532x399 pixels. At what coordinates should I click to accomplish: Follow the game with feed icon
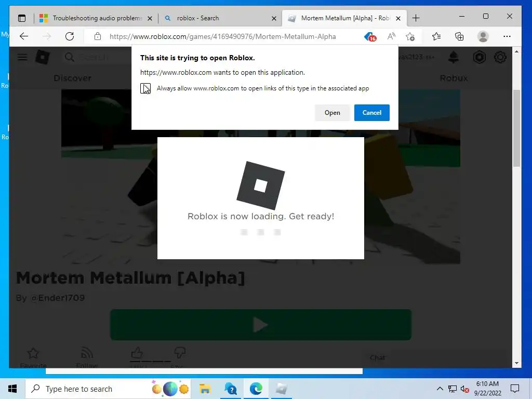87,354
